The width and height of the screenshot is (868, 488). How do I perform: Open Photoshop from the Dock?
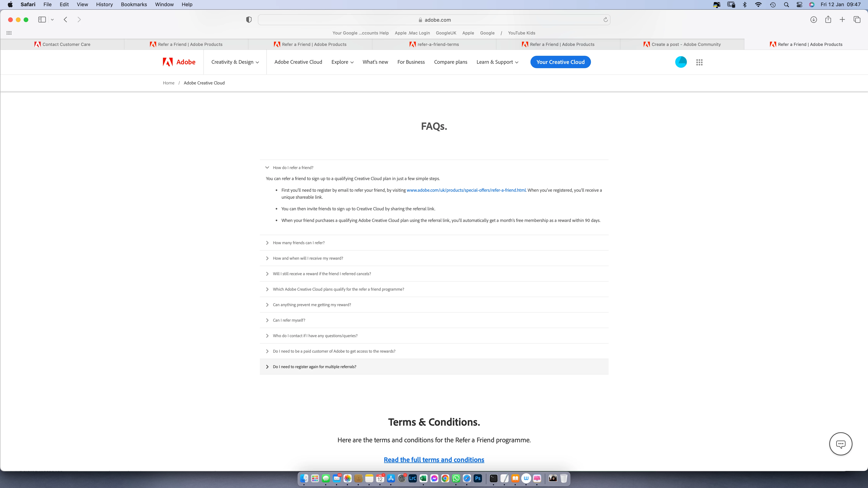pyautogui.click(x=478, y=478)
